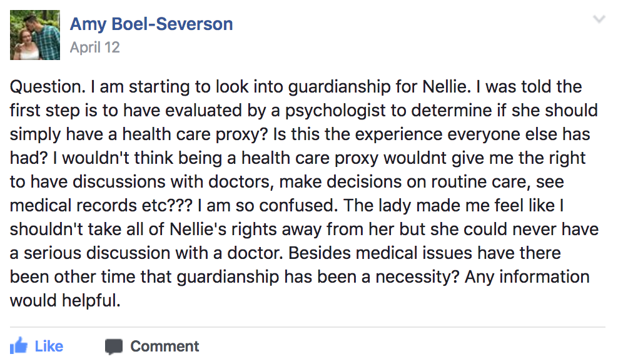Viewport: 618px width, 364px height.
Task: Open the April 12 timestamp link
Action: pyautogui.click(x=94, y=48)
